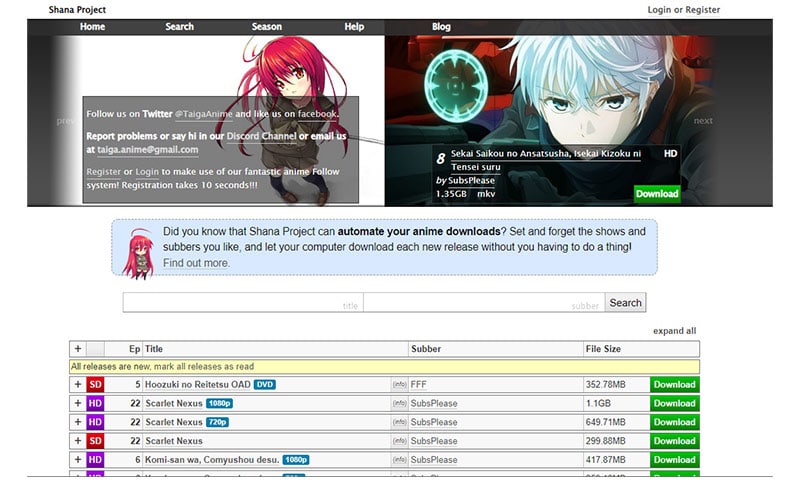Image resolution: width=800 pixels, height=481 pixels.
Task: Open info icon for Hoozuki no Reitetsu OAD
Action: point(399,385)
